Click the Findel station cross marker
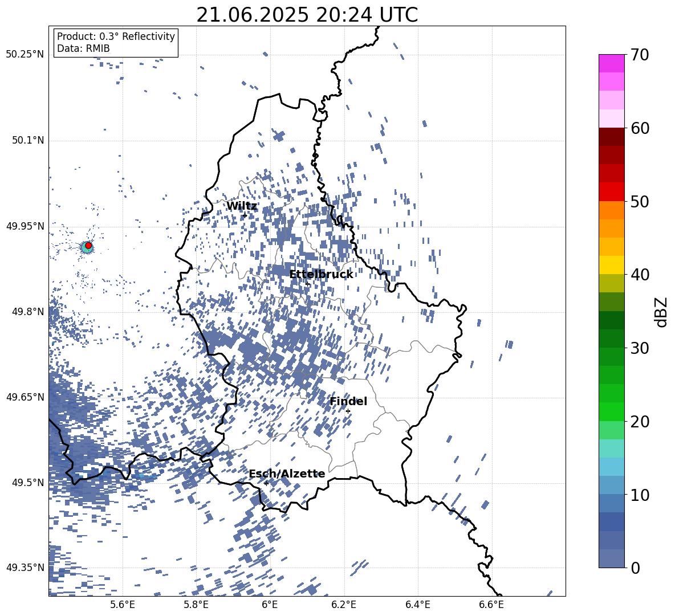Viewport: 675px width, 616px height. tap(348, 411)
